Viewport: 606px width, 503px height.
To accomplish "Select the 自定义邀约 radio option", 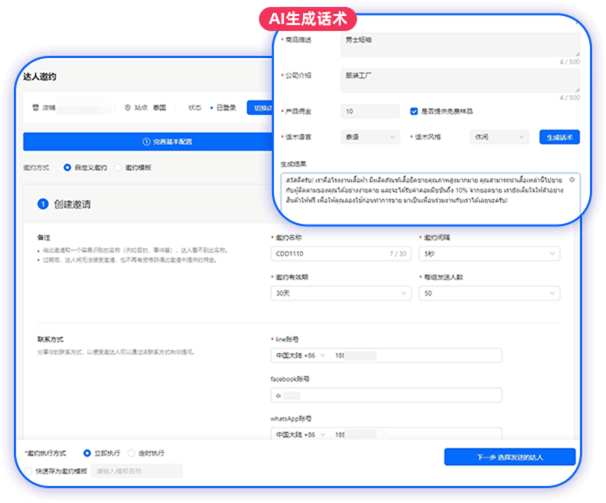I will coord(66,167).
